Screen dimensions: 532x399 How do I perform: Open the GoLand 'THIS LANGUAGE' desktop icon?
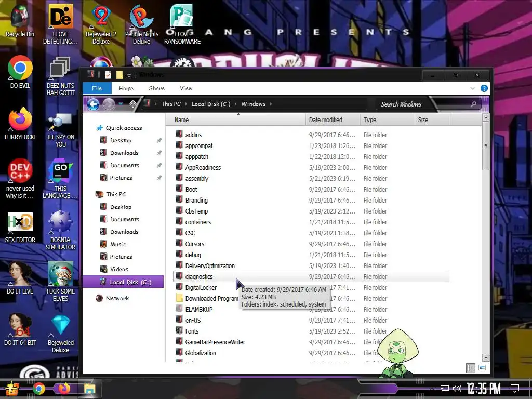pos(60,179)
